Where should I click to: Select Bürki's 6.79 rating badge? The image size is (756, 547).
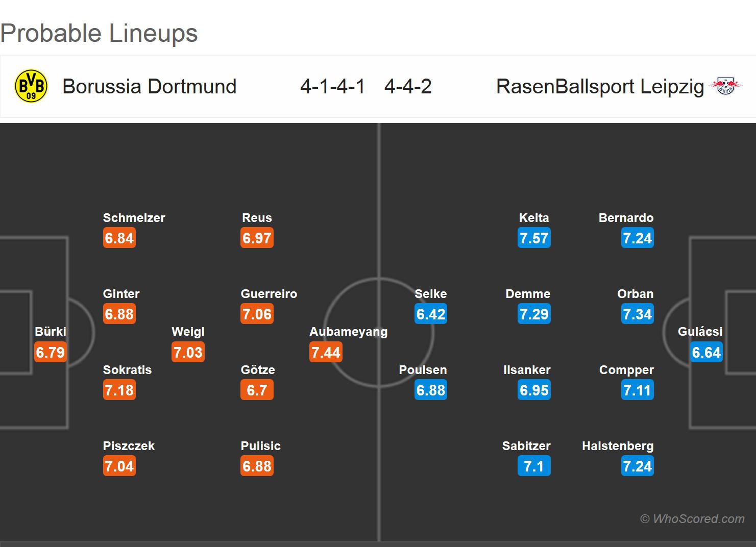tap(51, 352)
